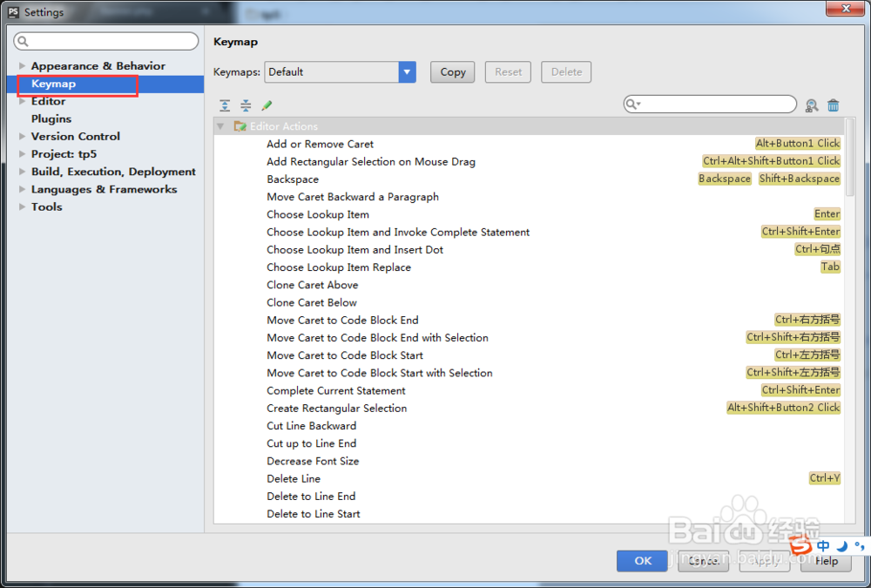Select Appearance & Behavior category
This screenshot has width=871, height=588.
[98, 65]
